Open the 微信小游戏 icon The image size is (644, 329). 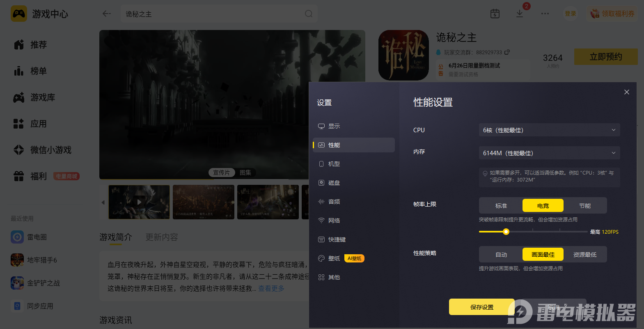[x=19, y=150]
